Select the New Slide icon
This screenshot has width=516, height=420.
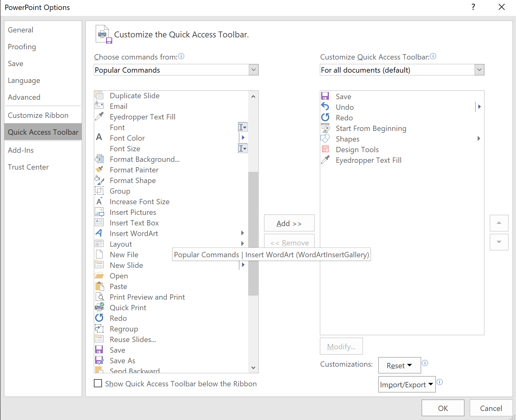pyautogui.click(x=99, y=265)
